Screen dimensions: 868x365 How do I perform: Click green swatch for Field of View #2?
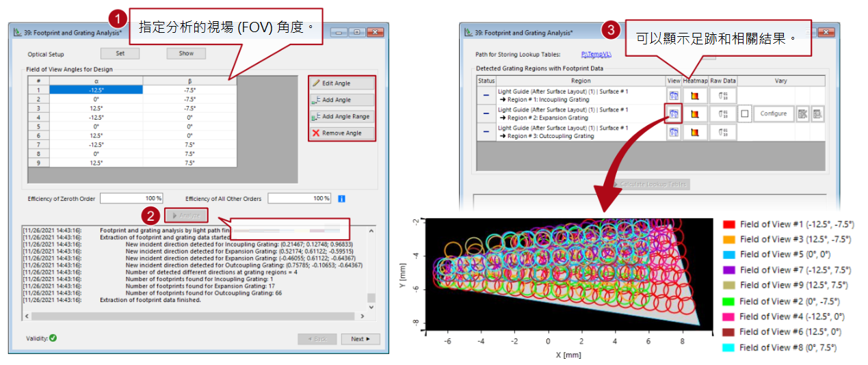[x=728, y=301]
